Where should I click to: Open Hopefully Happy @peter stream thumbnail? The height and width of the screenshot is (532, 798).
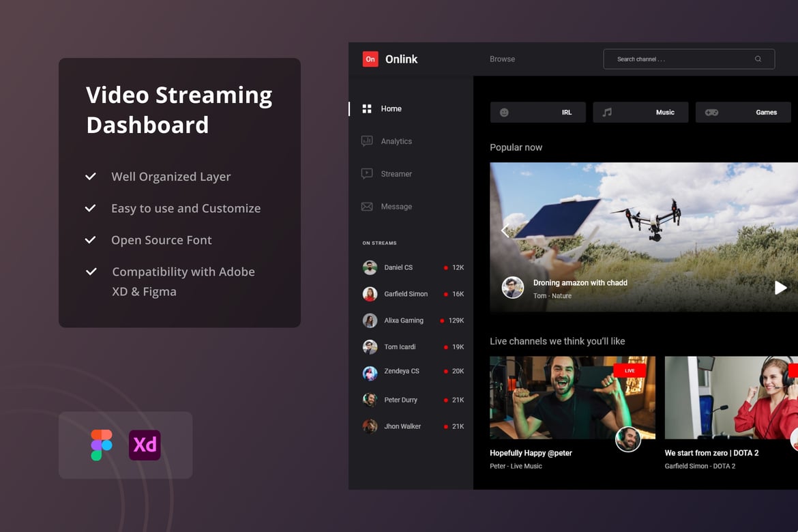click(x=572, y=397)
